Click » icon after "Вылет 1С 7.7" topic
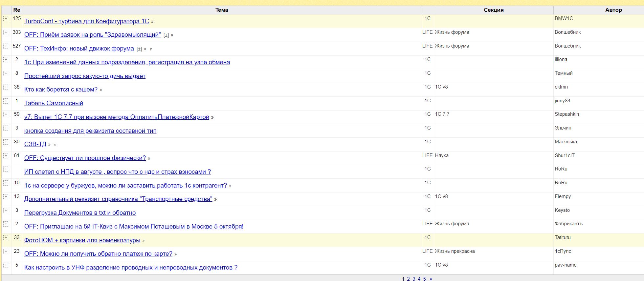Screen dimensions: 644x281 [212, 117]
